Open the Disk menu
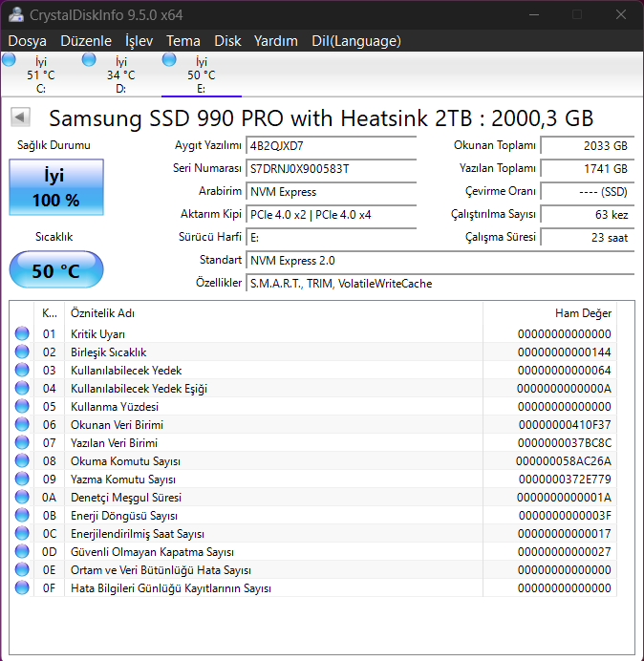 tap(227, 41)
